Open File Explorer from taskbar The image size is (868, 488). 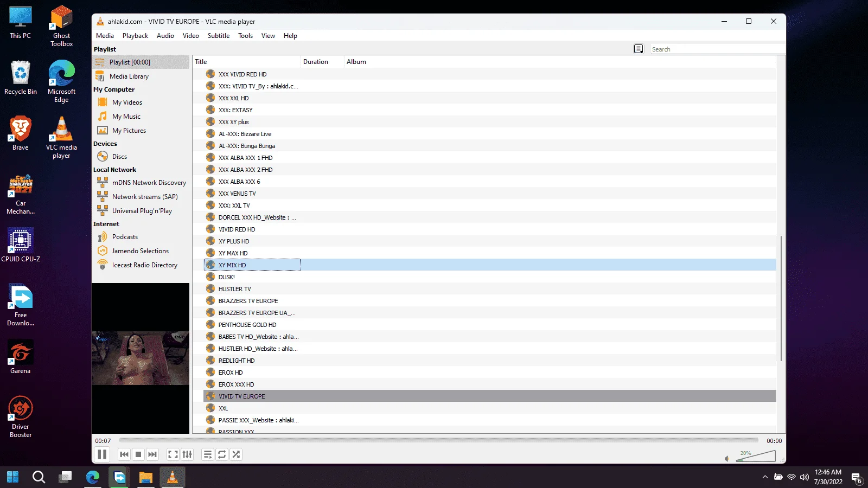coord(145,477)
